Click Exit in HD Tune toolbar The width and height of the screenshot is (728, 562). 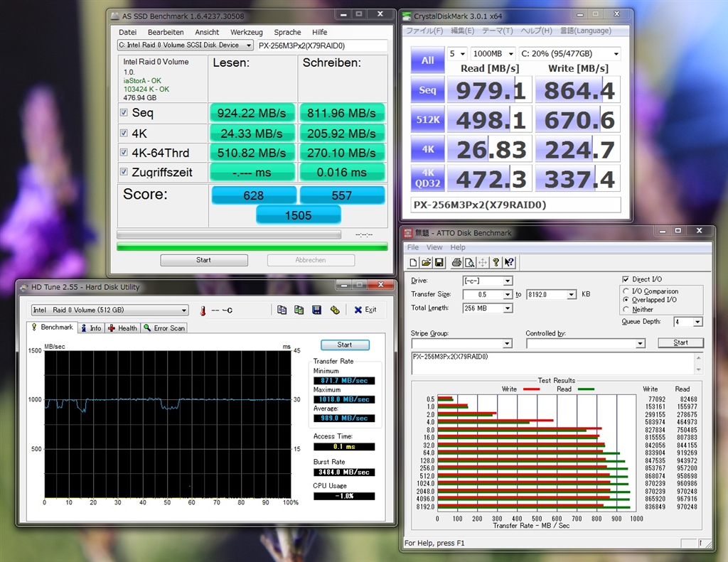coord(365,310)
